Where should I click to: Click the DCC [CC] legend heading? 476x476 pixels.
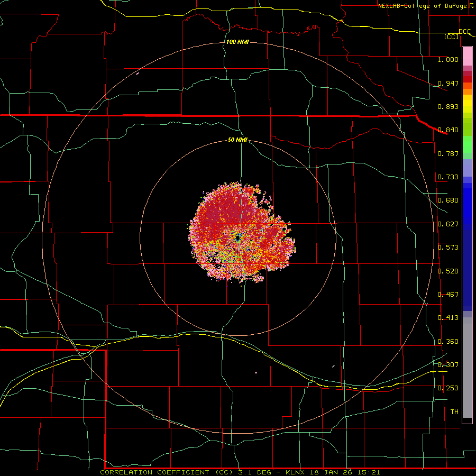[x=458, y=34]
